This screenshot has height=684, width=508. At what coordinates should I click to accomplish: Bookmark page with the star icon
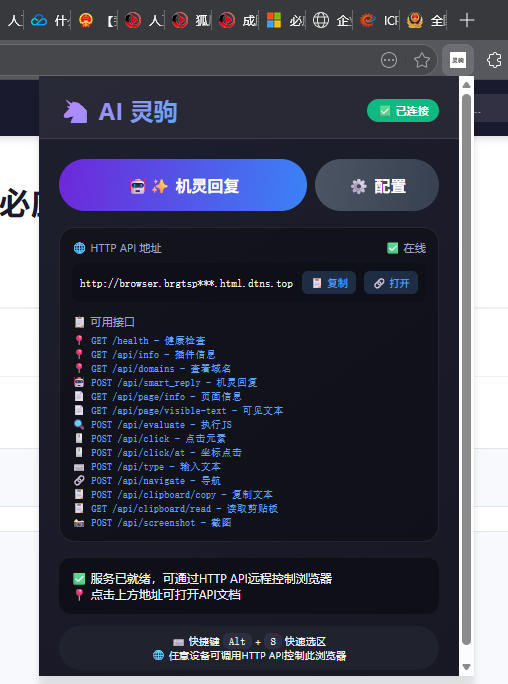(422, 60)
